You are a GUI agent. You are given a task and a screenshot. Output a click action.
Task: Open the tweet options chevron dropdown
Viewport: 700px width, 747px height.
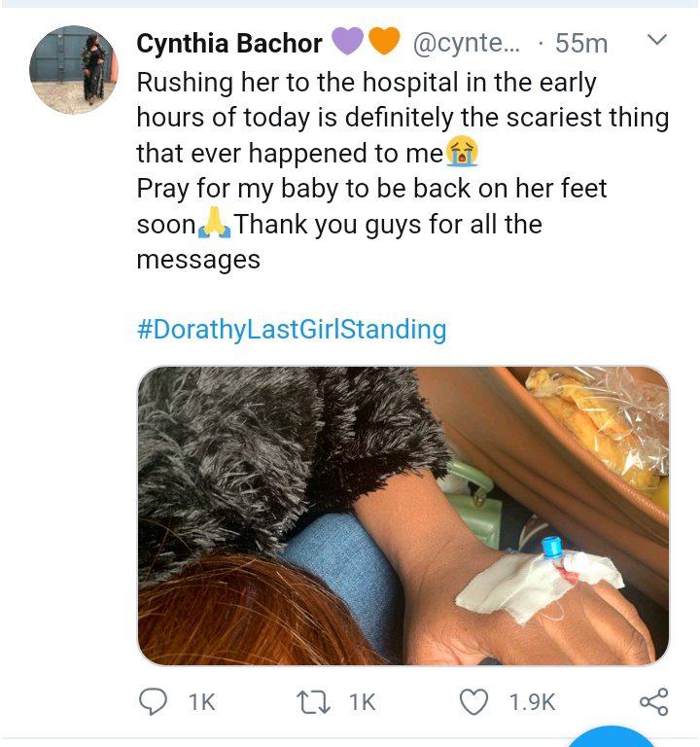657,40
